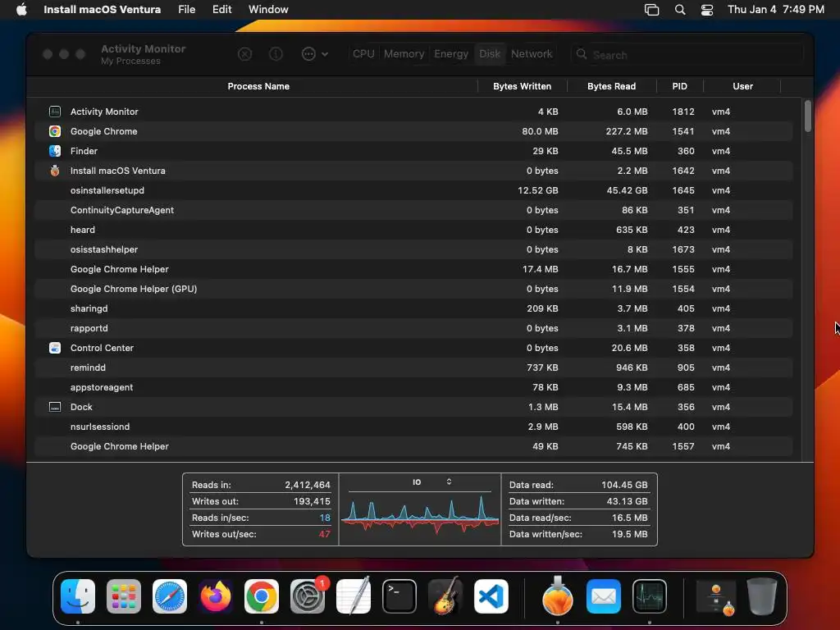Select the heard process row
This screenshot has width=840, height=630.
pos(413,230)
